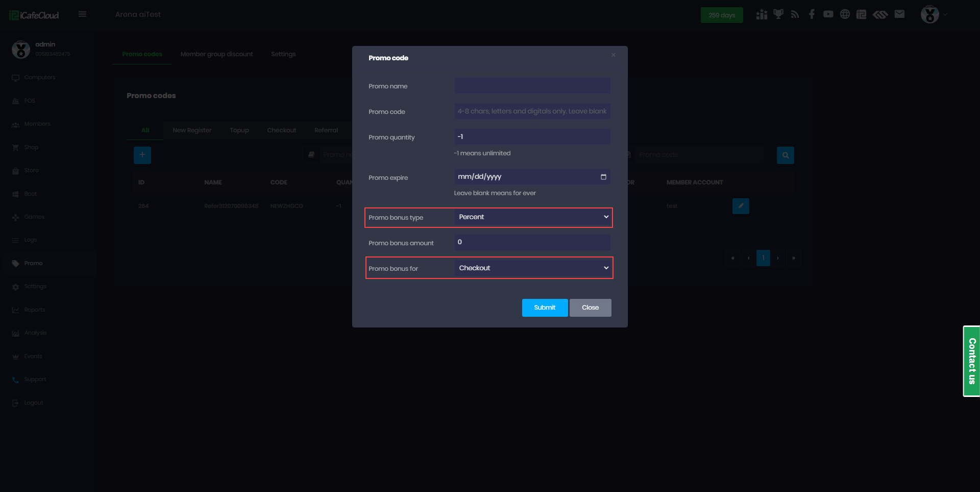The image size is (980, 492).
Task: Open the Contact us side tab
Action: [x=971, y=361]
